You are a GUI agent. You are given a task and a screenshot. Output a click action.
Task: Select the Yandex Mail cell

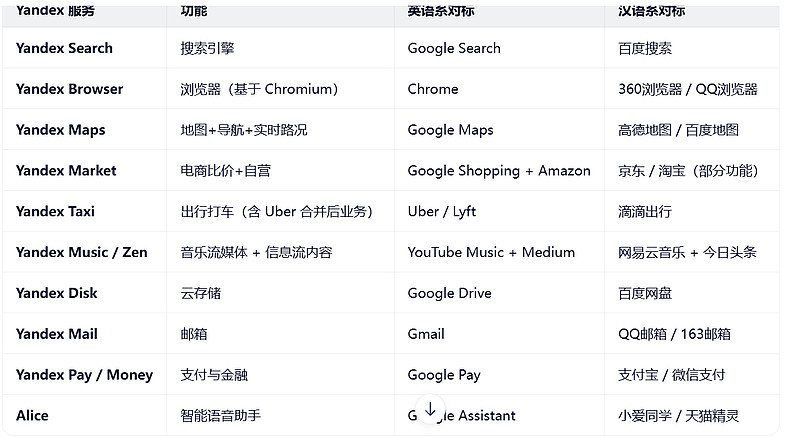(x=56, y=334)
